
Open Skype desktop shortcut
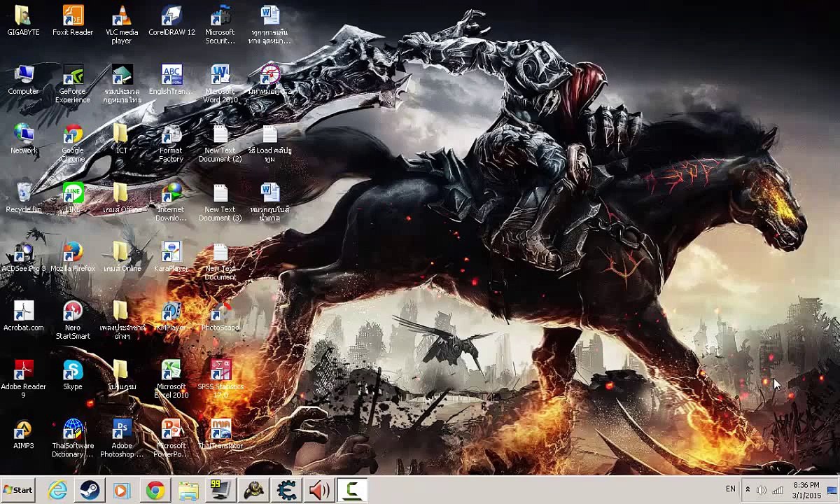(73, 374)
